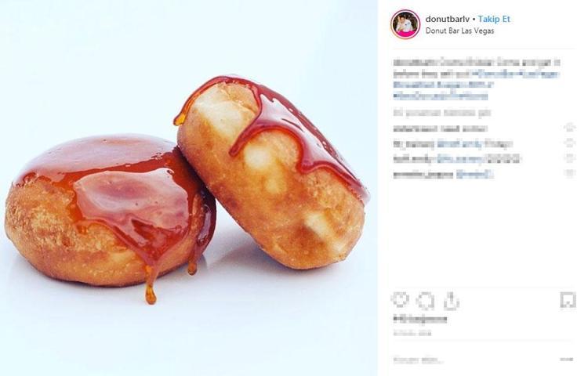Image resolution: width=588 pixels, height=376 pixels.
Task: Save the post with the bookmark icon
Action: [568, 300]
